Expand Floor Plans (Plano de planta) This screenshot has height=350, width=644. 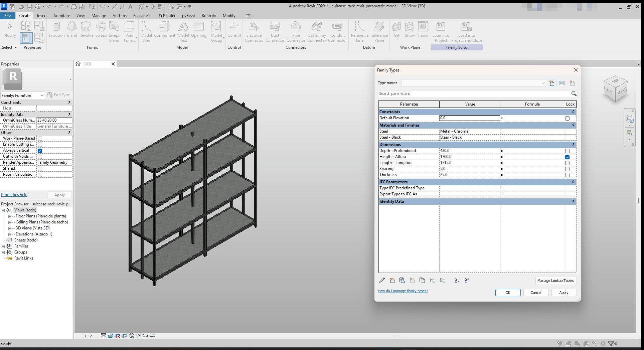[x=10, y=216]
